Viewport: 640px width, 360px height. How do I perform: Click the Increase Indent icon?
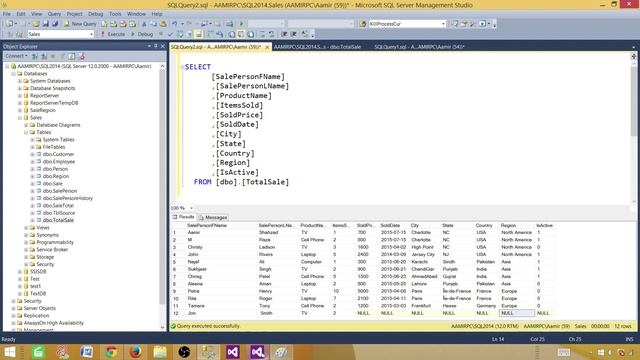pyautogui.click(x=293, y=34)
